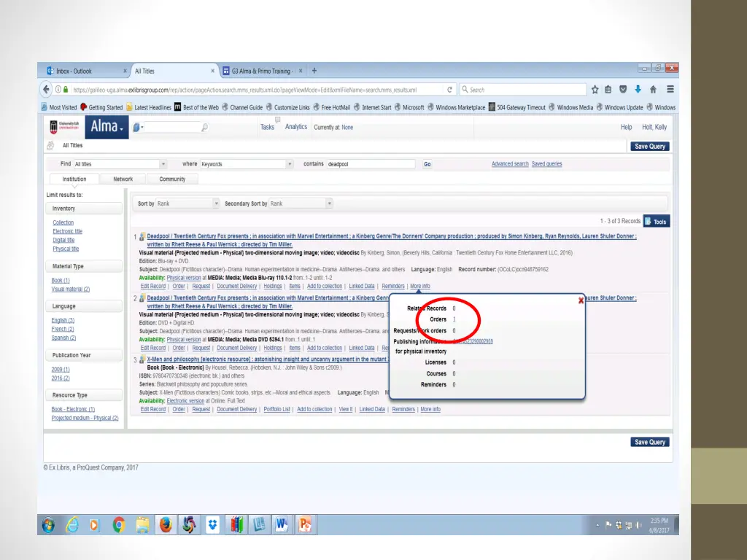Reload the page using the refresh icon
The image size is (747, 560).
[449, 90]
